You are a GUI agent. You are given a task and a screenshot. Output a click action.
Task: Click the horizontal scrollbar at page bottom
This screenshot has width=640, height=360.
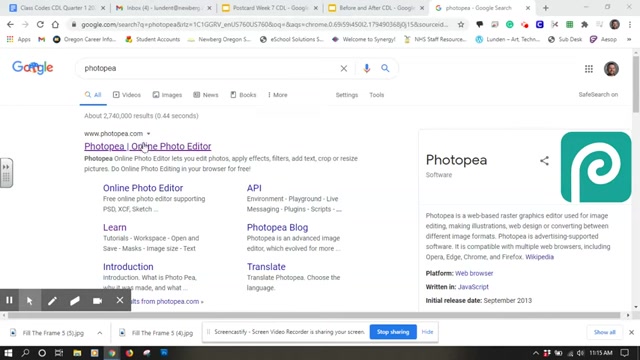pos(314,315)
